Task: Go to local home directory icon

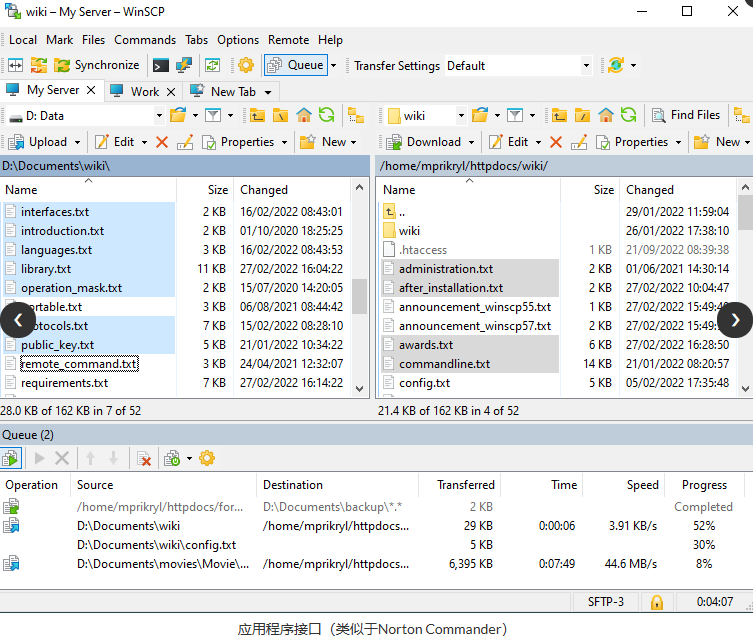Action: tap(304, 116)
